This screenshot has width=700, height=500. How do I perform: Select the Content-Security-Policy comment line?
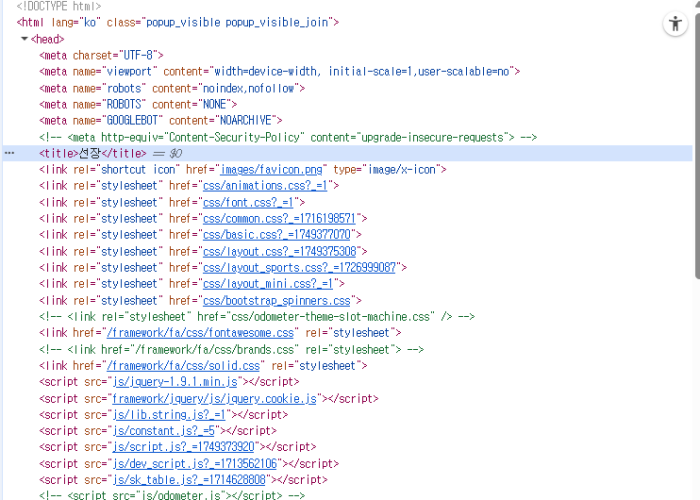(x=288, y=138)
